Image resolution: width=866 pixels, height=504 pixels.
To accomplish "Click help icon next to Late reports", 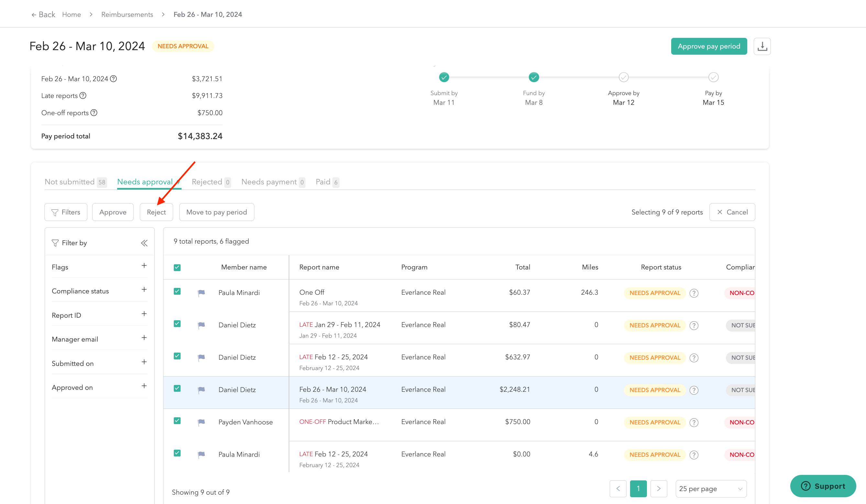I will pos(83,95).
